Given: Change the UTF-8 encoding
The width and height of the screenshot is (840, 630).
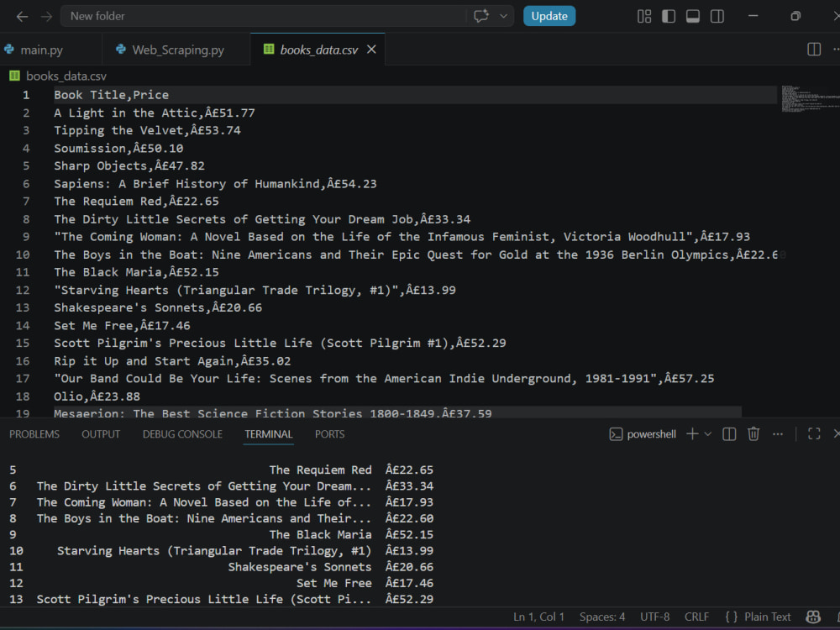Looking at the screenshot, I should point(654,617).
